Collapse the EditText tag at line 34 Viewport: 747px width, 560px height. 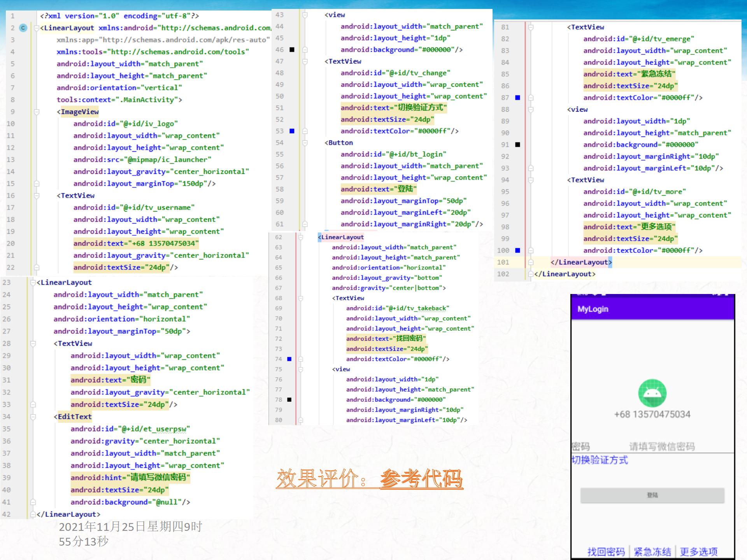[x=33, y=417]
